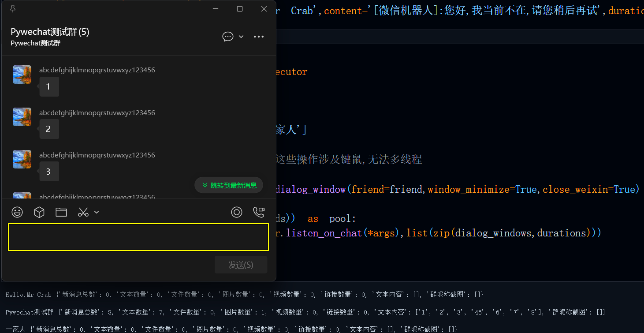This screenshot has width=644, height=333.
Task: Click the avatar beside message 1
Action: [x=22, y=75]
